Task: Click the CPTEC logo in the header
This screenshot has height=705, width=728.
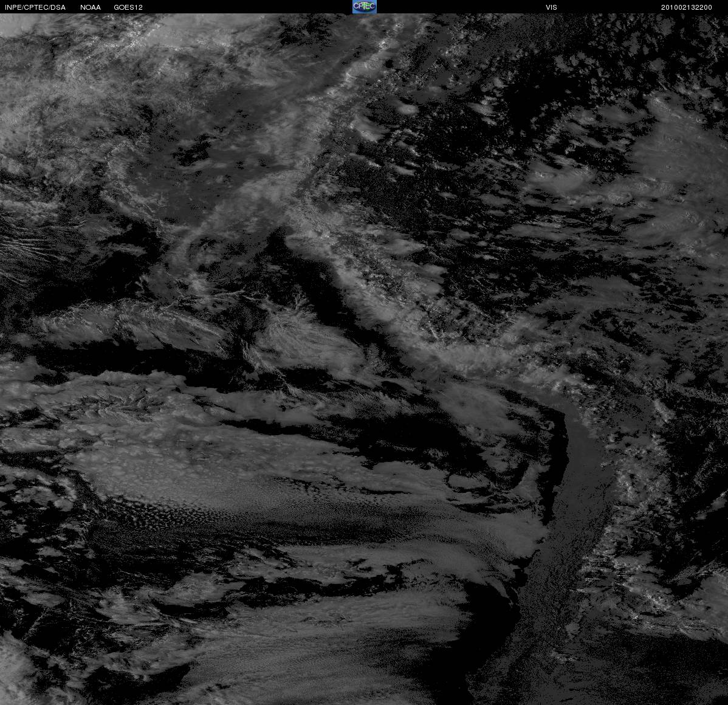Action: (x=365, y=7)
